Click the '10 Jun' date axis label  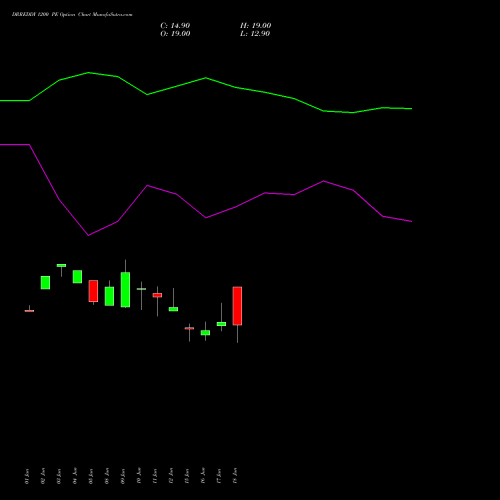[x=139, y=476]
